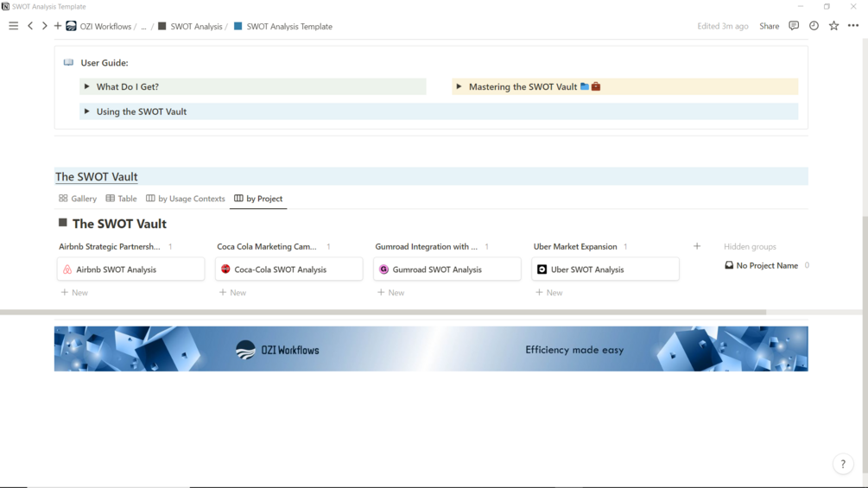Expand the collapsed breadcrumb ellipsis
The image size is (868, 488).
coord(144,27)
